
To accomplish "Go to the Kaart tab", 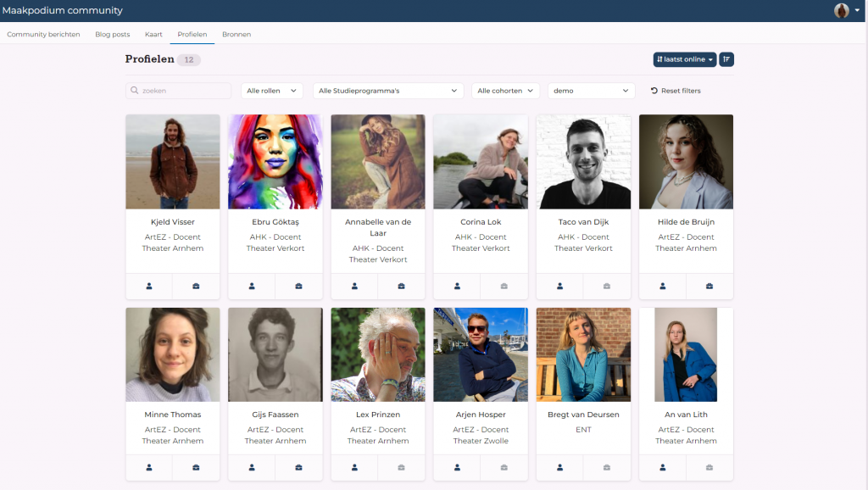I will tap(153, 35).
